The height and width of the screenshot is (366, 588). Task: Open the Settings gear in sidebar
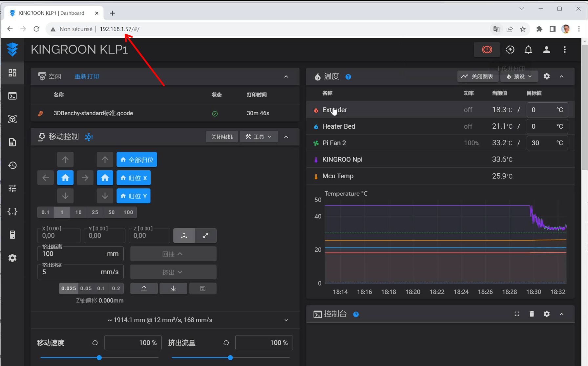[x=12, y=258]
